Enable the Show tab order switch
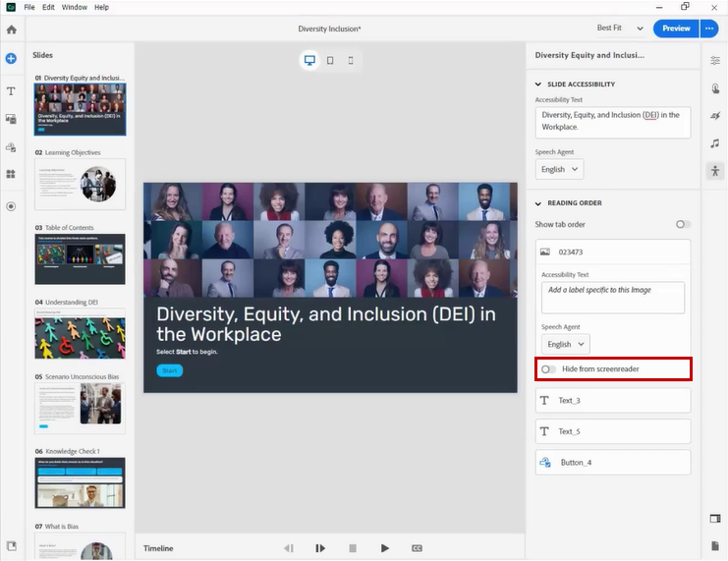 click(683, 224)
